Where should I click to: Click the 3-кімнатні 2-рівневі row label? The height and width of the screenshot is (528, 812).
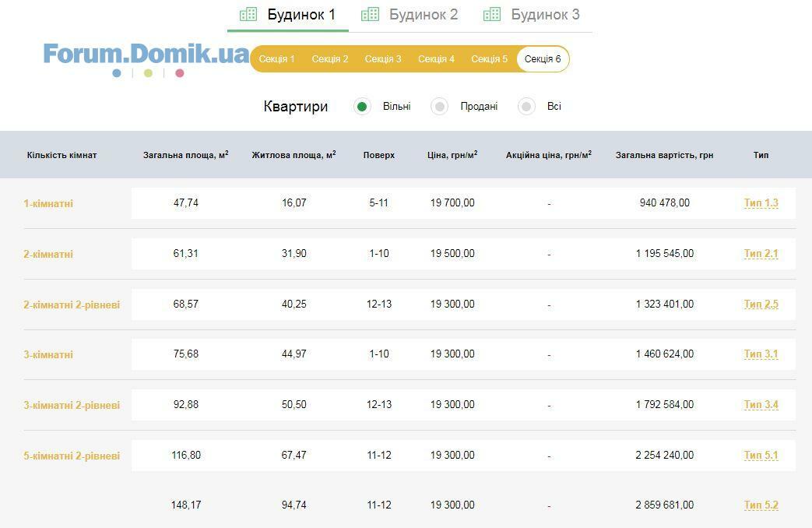click(x=72, y=406)
